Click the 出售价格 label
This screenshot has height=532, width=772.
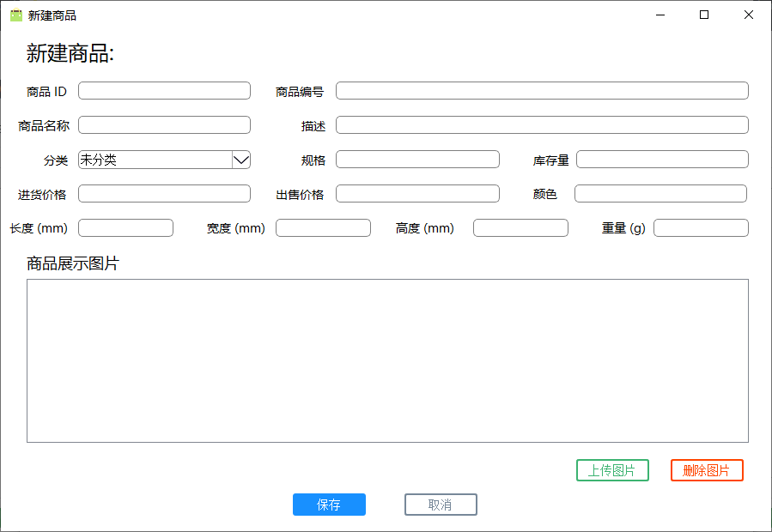300,195
